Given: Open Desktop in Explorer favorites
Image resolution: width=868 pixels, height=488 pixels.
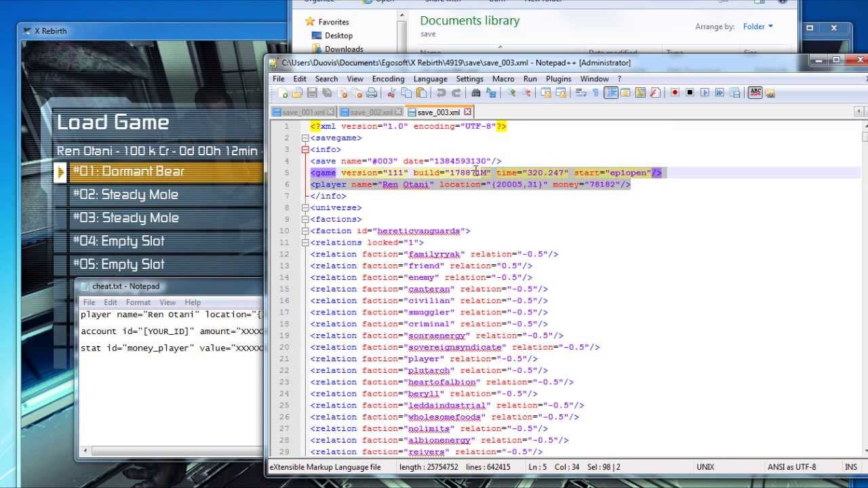Looking at the screenshot, I should click(338, 35).
